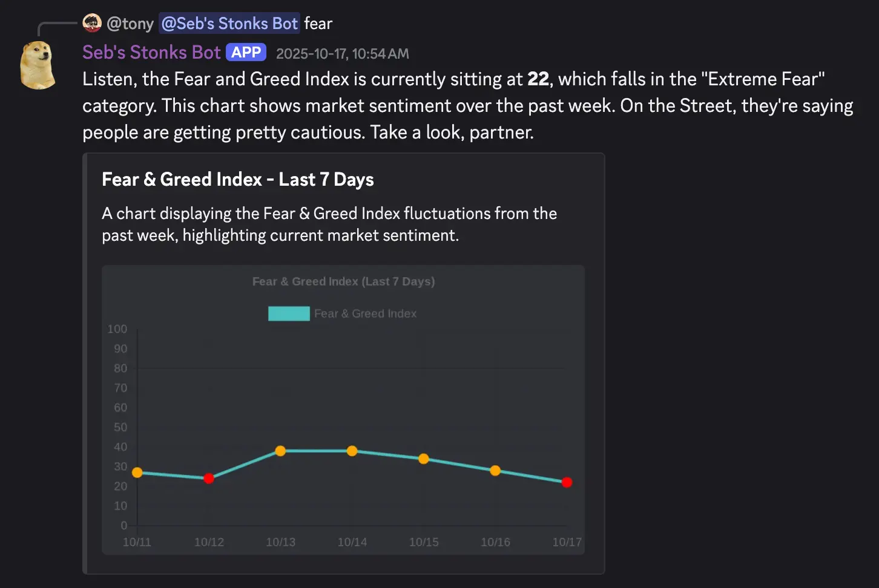Click the reply thread connector line

coord(61,23)
